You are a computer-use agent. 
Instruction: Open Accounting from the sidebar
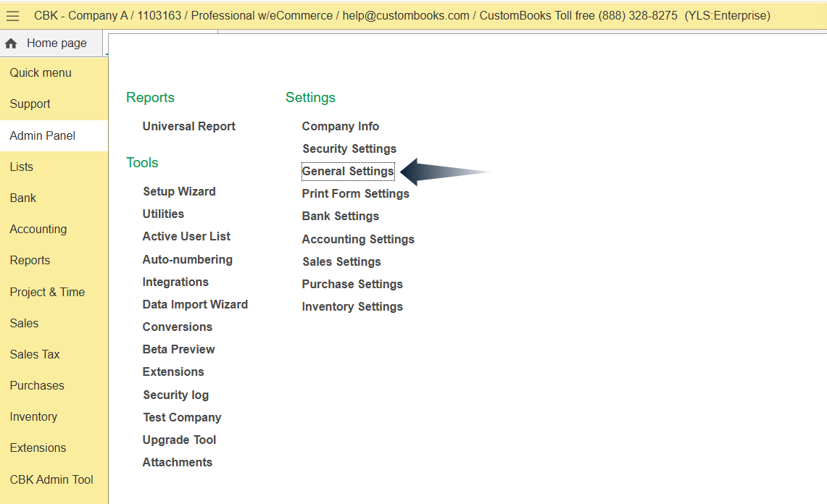[x=38, y=229]
